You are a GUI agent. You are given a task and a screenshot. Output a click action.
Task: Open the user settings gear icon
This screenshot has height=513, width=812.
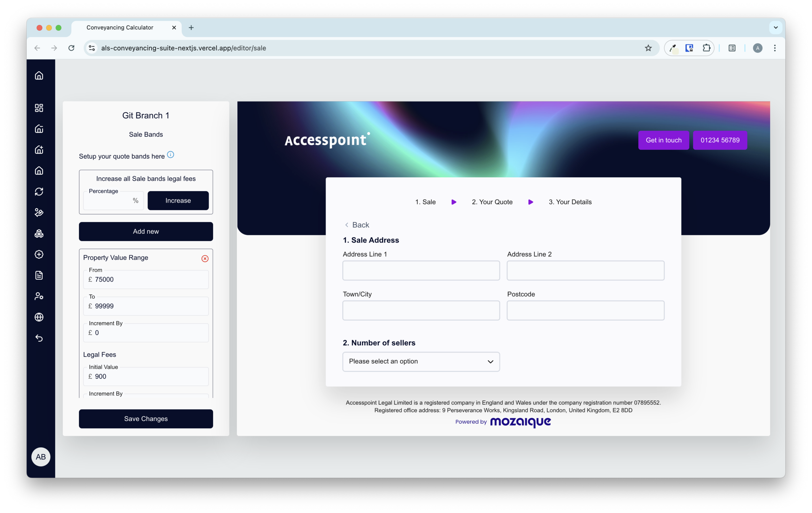39,296
